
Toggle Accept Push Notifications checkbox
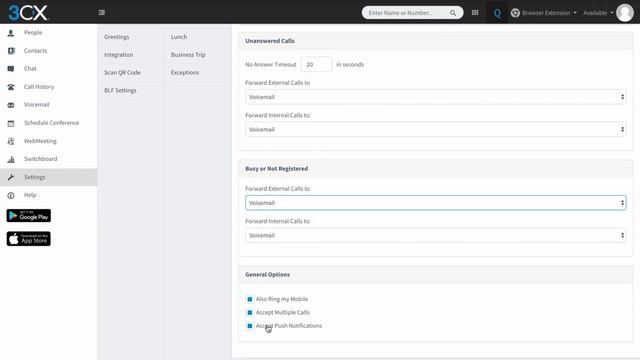(250, 326)
